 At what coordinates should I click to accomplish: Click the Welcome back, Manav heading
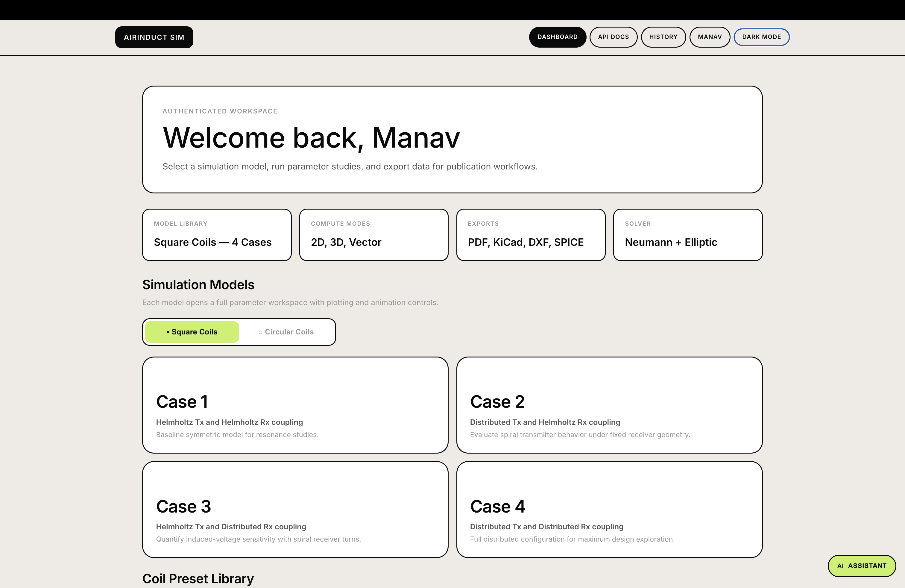point(311,138)
